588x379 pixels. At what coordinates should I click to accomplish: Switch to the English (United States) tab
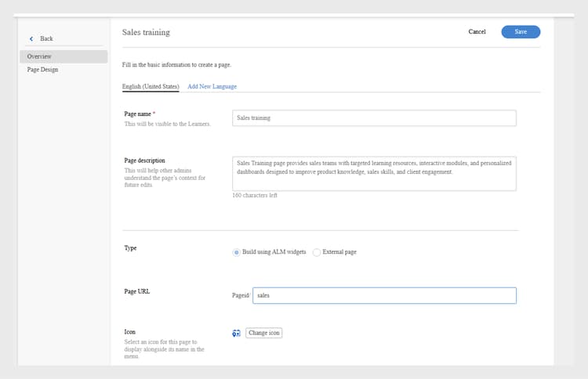point(151,86)
